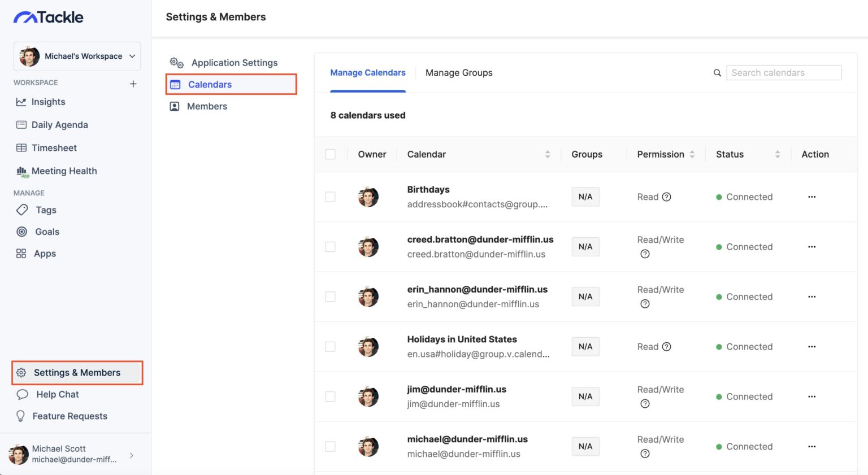Click help icon for creed.bratton Read/Write permission
Image resolution: width=868 pixels, height=475 pixels.
tap(645, 254)
